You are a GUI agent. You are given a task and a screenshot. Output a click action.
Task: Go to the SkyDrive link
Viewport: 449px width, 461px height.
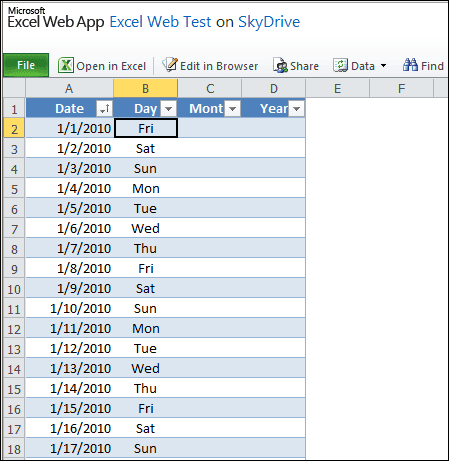pyautogui.click(x=269, y=22)
